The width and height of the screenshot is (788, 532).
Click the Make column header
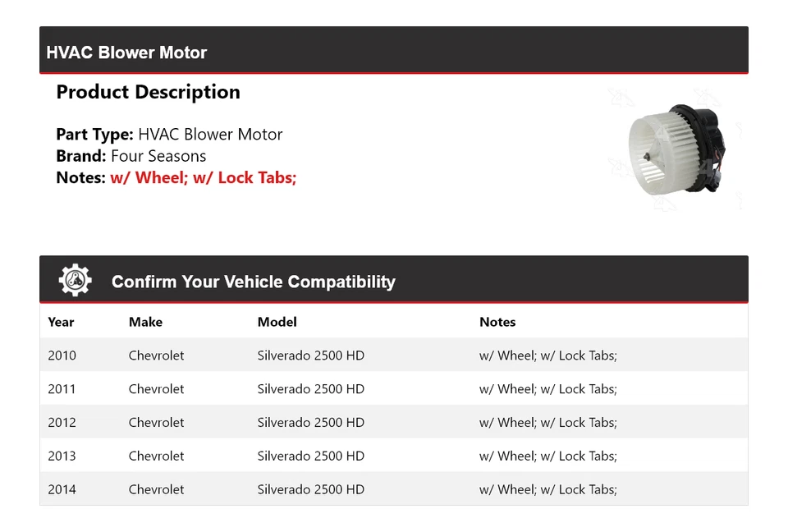(x=145, y=322)
